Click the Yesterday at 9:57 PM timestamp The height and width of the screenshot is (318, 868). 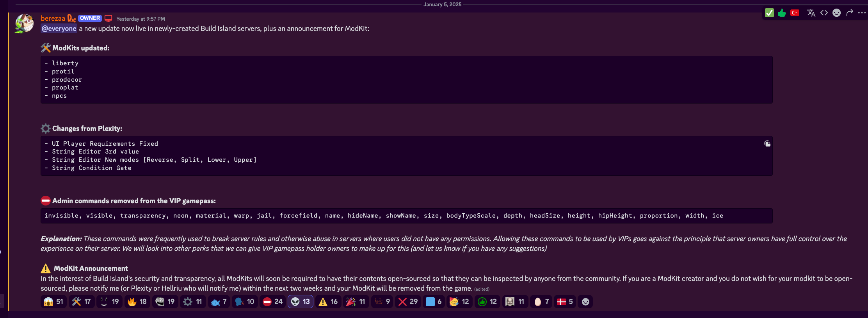(141, 19)
